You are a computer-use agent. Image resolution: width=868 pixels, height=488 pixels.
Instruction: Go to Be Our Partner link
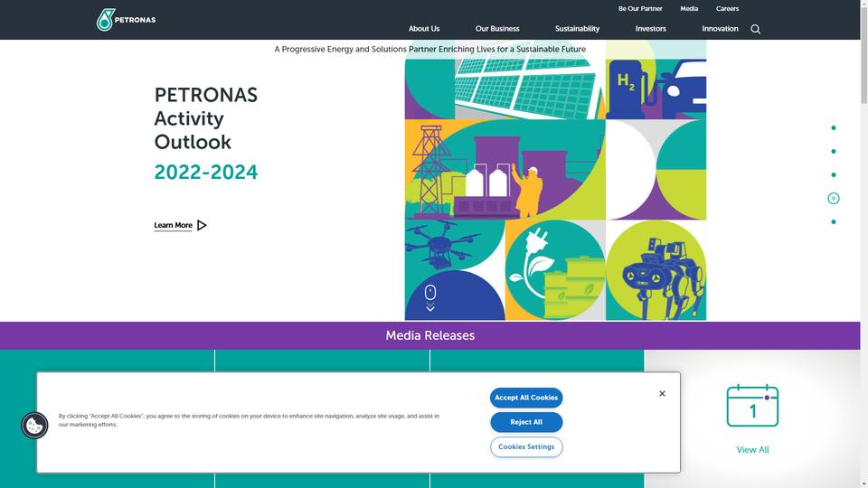[x=640, y=9]
